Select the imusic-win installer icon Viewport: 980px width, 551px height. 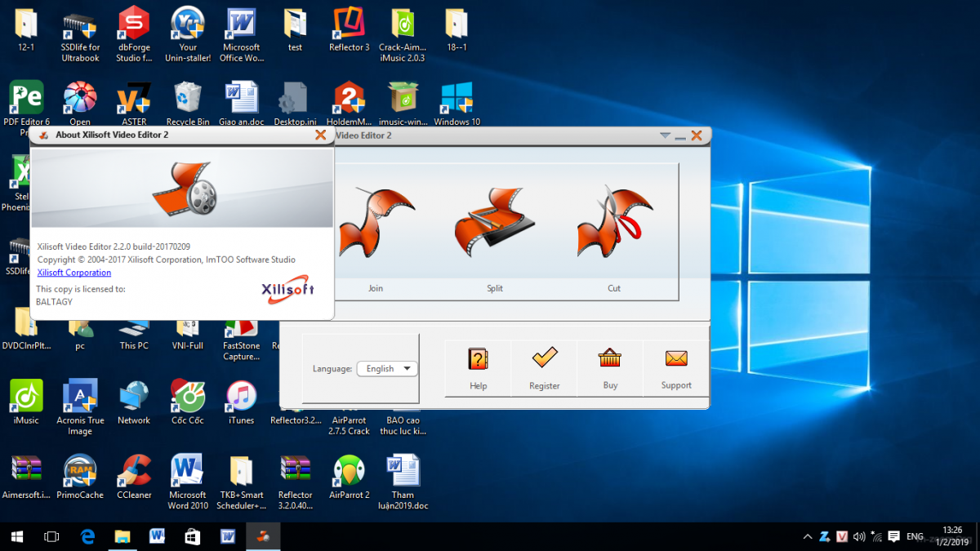click(x=403, y=103)
